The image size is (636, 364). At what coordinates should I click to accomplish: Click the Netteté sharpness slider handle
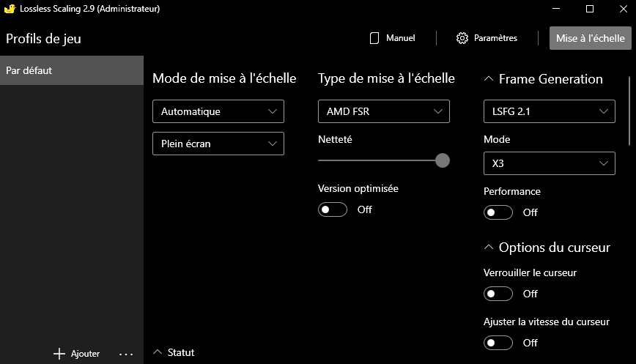(x=442, y=160)
